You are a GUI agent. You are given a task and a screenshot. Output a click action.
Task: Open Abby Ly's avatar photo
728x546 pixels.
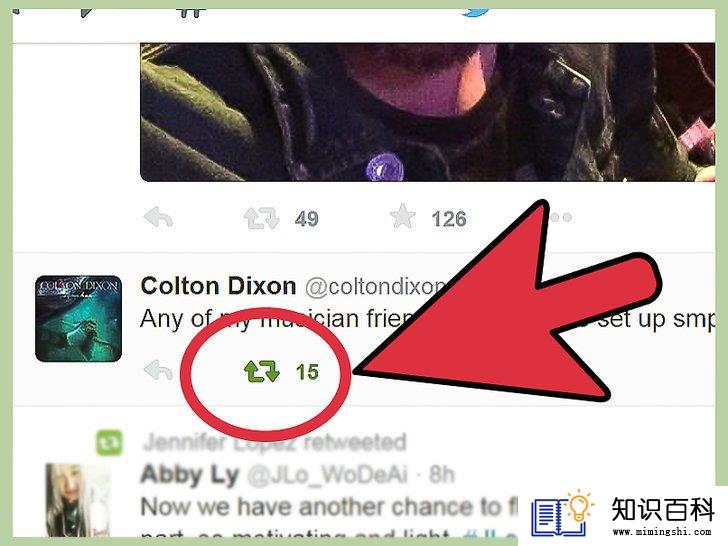[78, 500]
